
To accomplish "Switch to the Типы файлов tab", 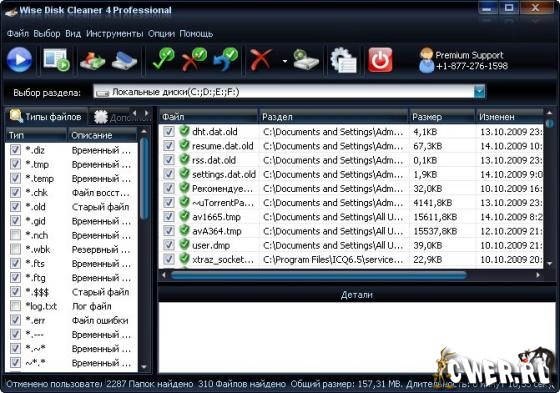I will point(46,116).
